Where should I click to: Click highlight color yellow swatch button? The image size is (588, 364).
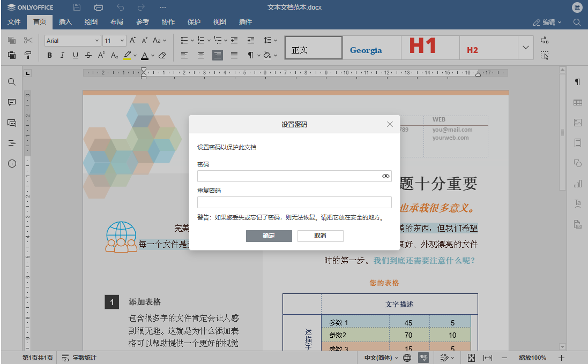pos(127,56)
